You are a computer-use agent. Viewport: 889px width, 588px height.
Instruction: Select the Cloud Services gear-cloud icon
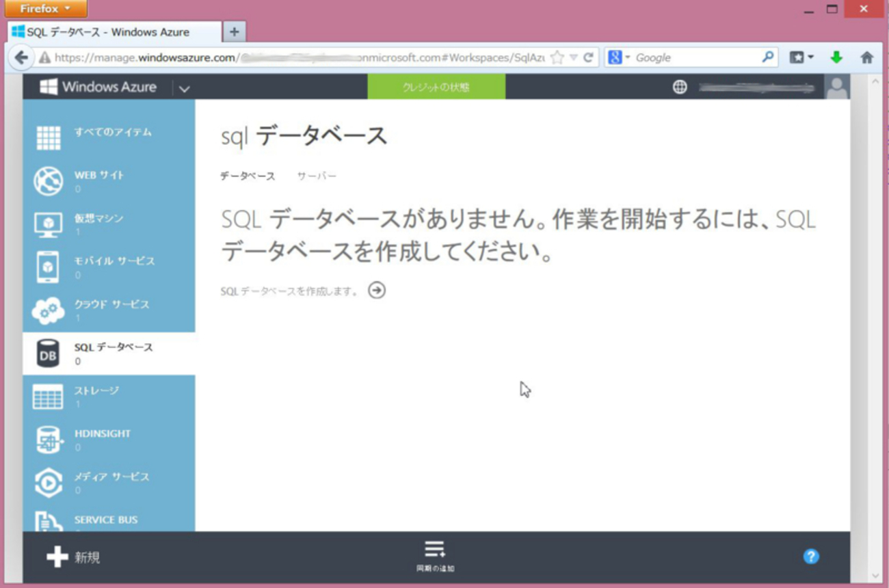click(x=48, y=311)
